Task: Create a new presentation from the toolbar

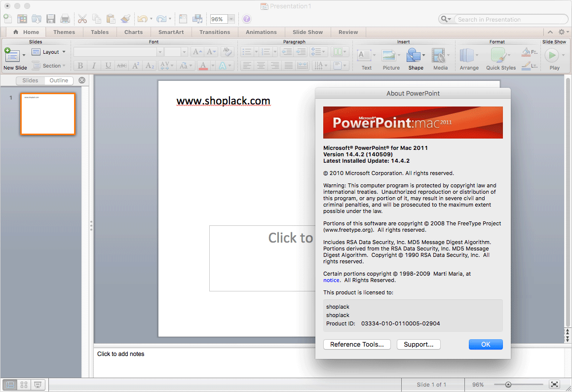Action: [x=8, y=19]
